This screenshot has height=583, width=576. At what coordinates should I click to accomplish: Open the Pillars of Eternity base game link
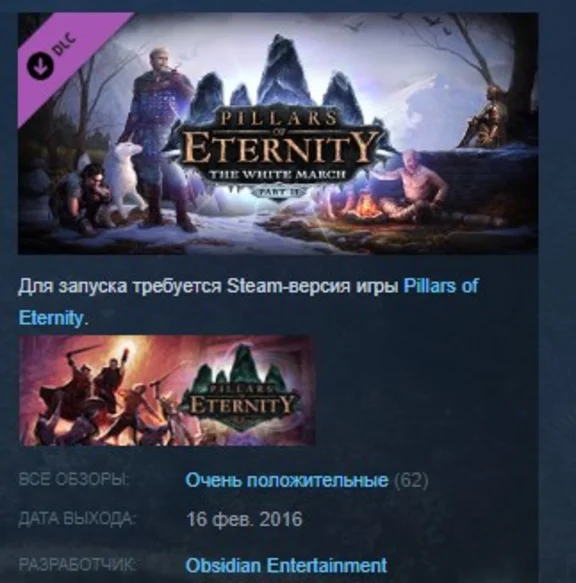440,286
